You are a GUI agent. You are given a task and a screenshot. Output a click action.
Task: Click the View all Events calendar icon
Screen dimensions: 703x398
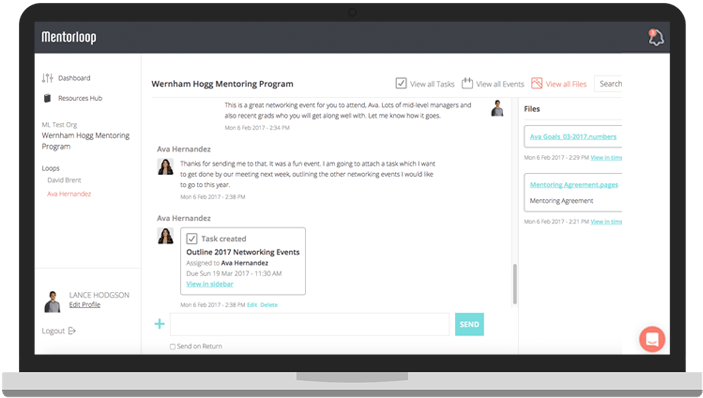[467, 83]
